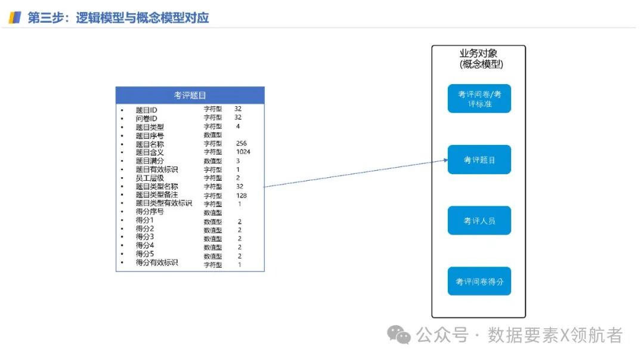644x361 pixels.
Task: Select the 题目含义 field name
Action: (x=150, y=153)
